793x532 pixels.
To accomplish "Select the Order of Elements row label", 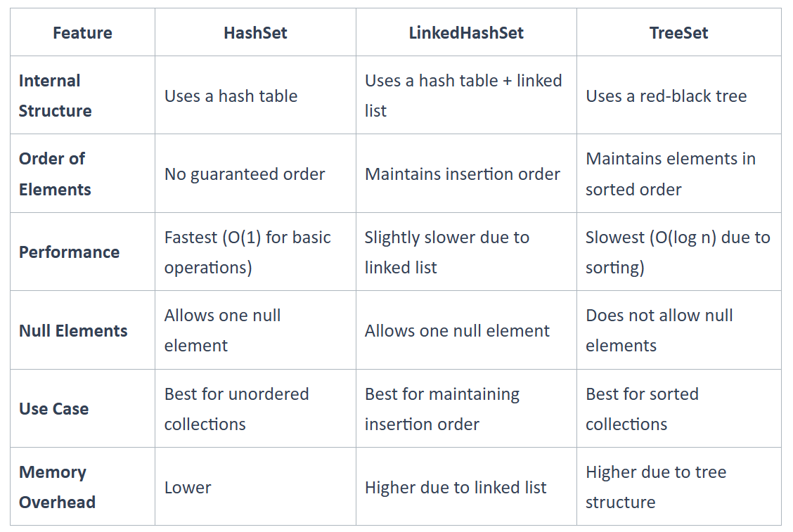I will point(55,174).
